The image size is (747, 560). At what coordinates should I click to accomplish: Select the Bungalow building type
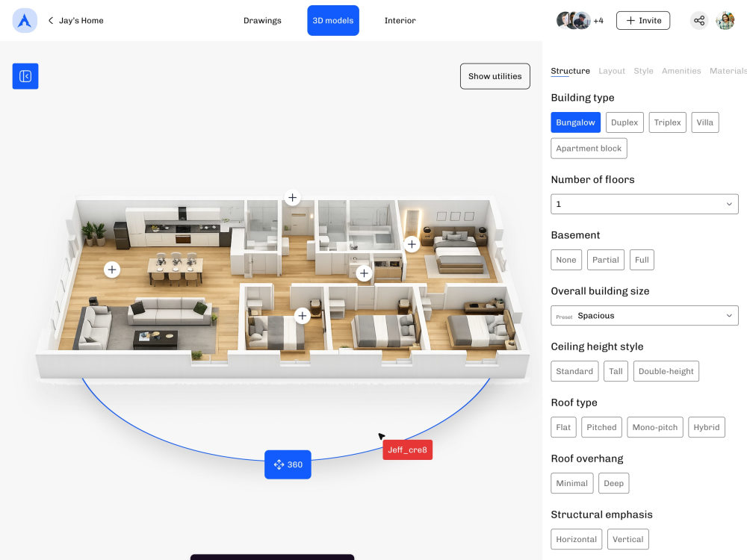point(575,122)
